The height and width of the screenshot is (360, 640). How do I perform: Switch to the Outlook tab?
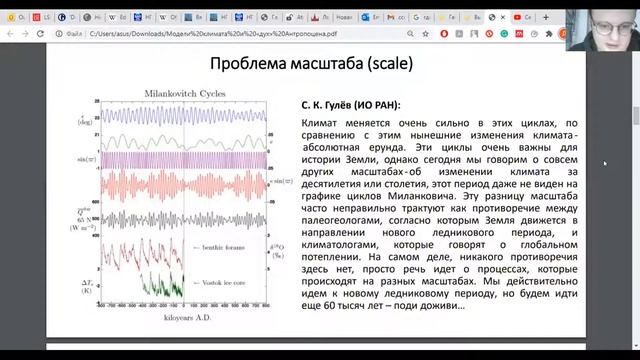[x=370, y=17]
